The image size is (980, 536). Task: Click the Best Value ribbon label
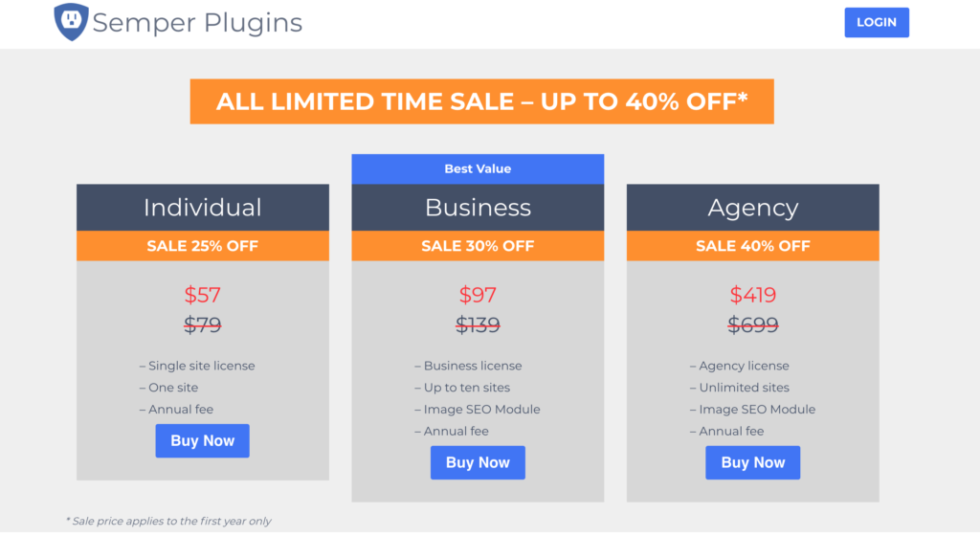pos(478,168)
